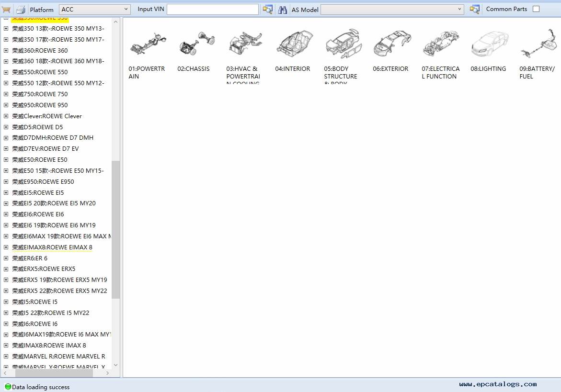Expand the ROEWE 750 tree node
The image size is (561, 392).
point(6,94)
